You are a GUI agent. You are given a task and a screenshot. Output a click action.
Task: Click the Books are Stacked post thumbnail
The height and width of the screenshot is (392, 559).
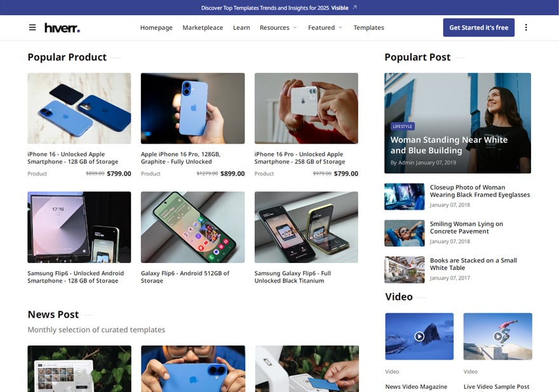pos(404,269)
